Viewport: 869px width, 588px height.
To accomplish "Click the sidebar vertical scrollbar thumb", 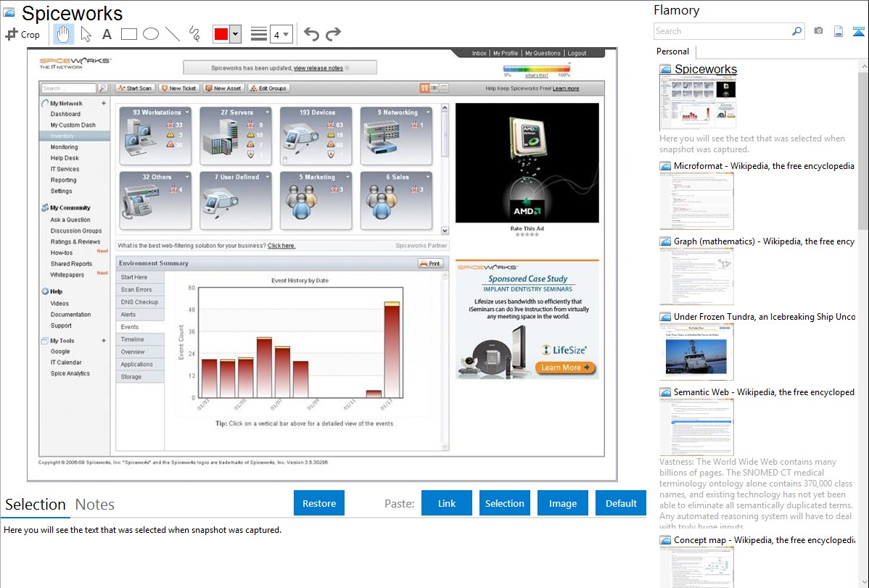I will [x=863, y=149].
